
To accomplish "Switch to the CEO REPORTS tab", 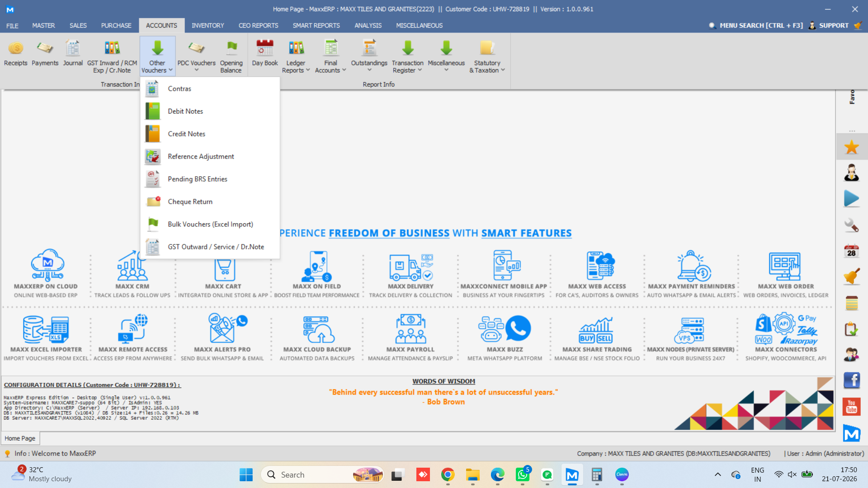I will pyautogui.click(x=258, y=26).
